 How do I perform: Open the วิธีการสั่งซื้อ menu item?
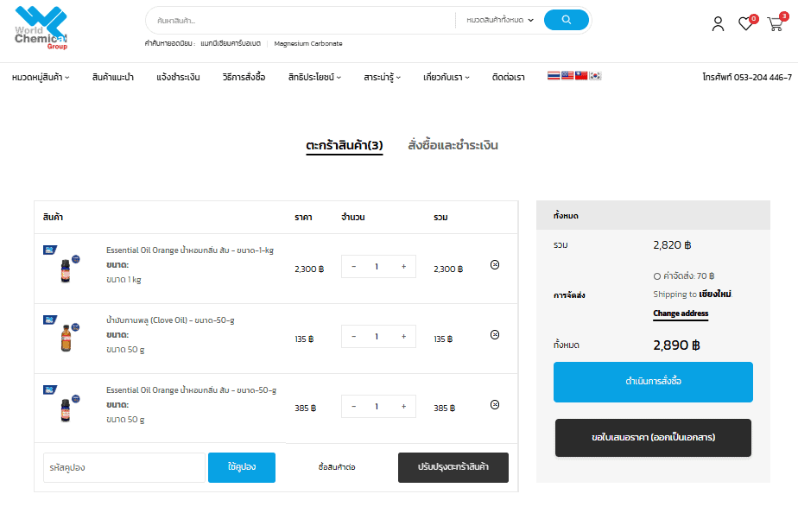(x=244, y=78)
